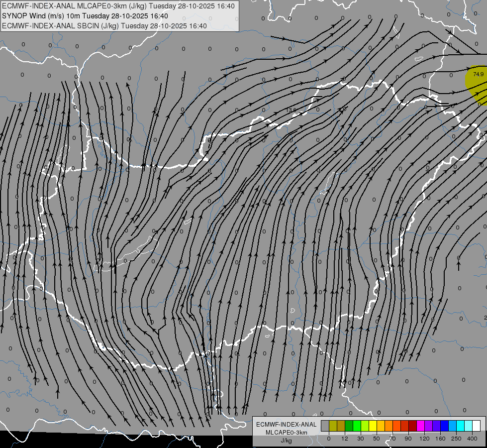Screen dimensions: 487x448
Task: Click the ECMWF-INDEX-ANAL legend title
Action: (x=287, y=425)
